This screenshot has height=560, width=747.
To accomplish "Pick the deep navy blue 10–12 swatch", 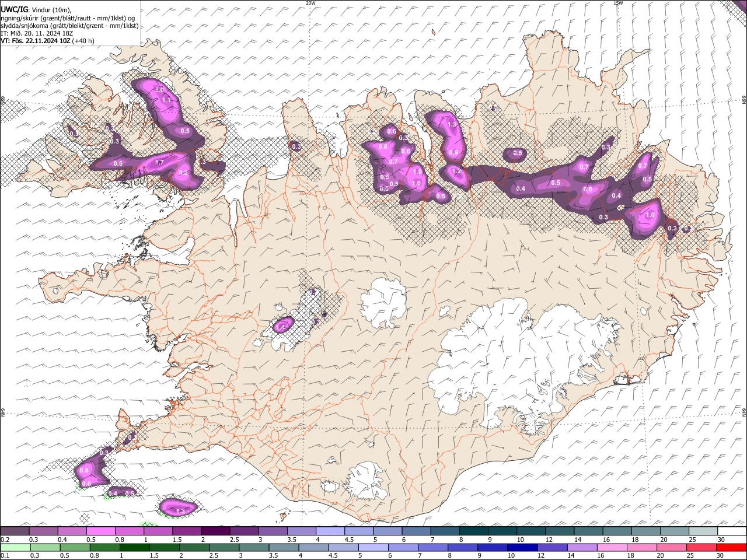I will coord(523,547).
